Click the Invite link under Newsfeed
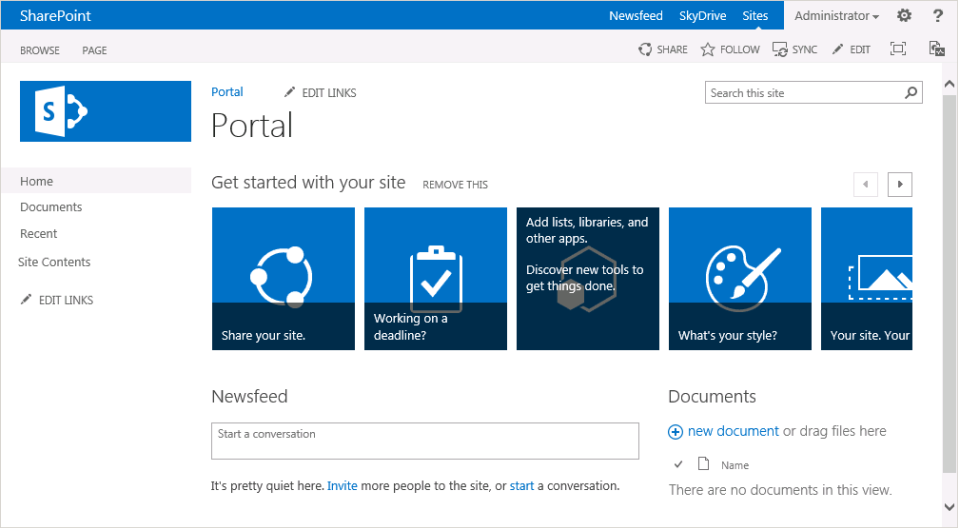This screenshot has height=528, width=958. click(x=342, y=486)
